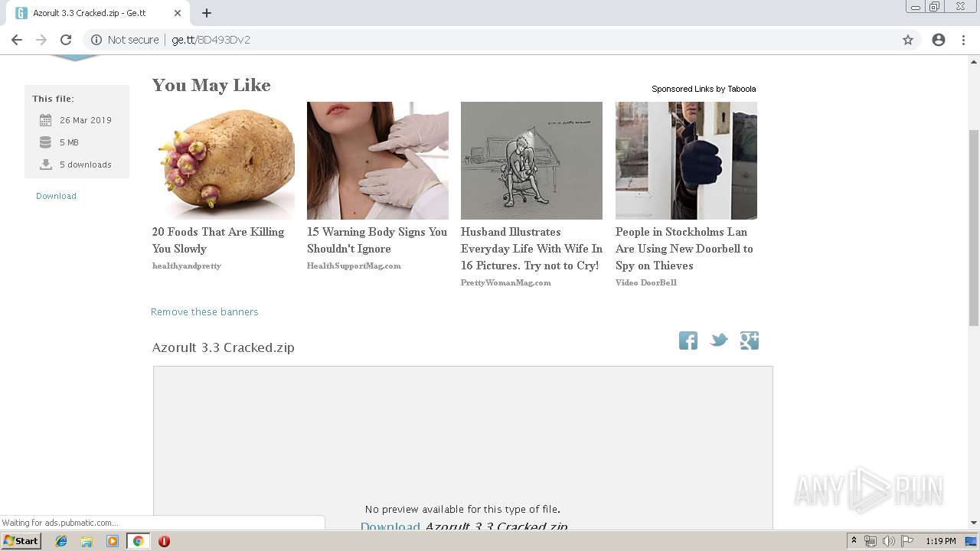Click the address bar URL ge.tt/8D493Dv2
This screenshot has height=551, width=980.
click(211, 40)
